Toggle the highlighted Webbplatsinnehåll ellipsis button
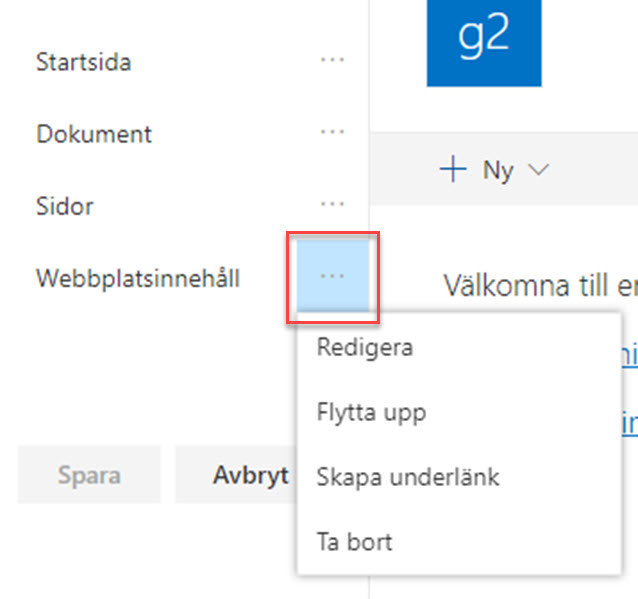The width and height of the screenshot is (638, 599). [x=332, y=277]
